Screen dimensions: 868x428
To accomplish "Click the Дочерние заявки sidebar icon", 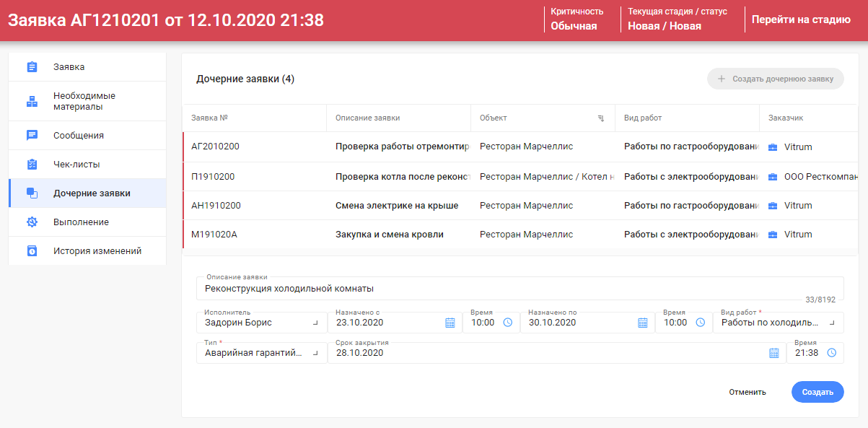I will pos(32,193).
